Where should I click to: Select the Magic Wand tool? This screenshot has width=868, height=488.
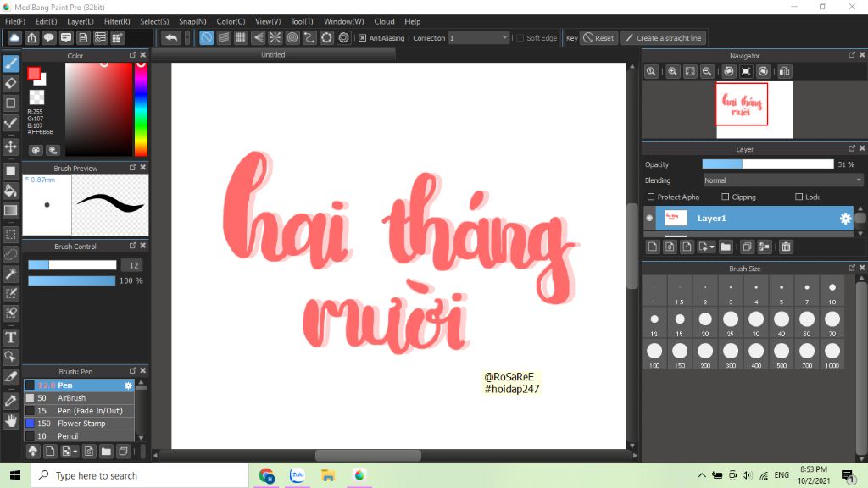[11, 274]
